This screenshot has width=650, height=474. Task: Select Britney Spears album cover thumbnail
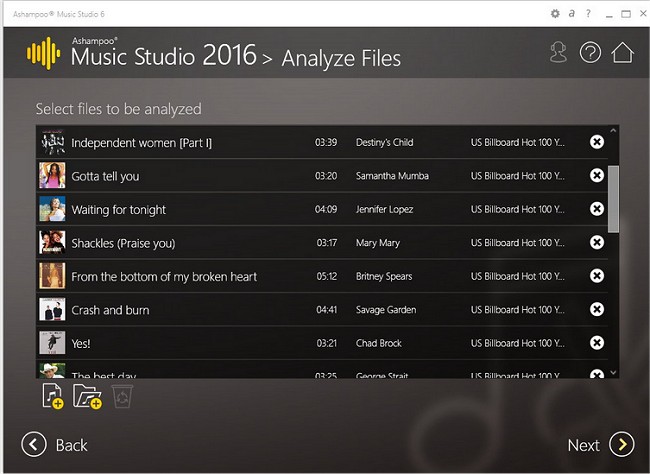[52, 276]
